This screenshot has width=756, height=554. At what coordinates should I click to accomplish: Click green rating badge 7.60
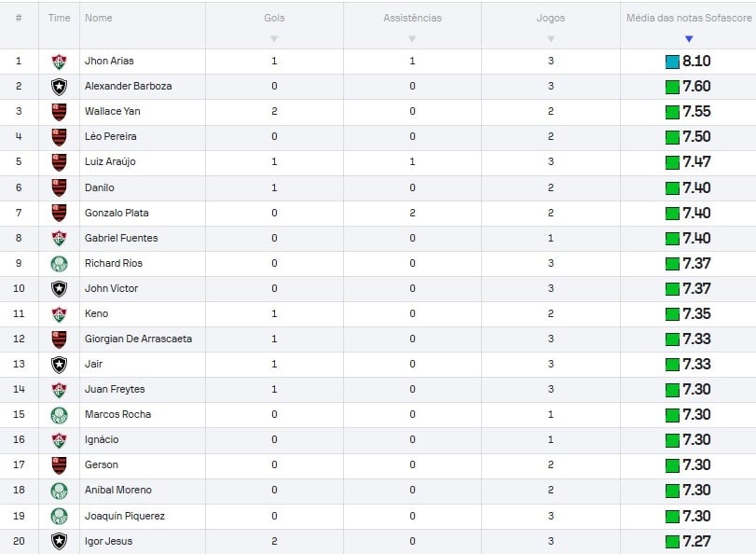tap(688, 87)
